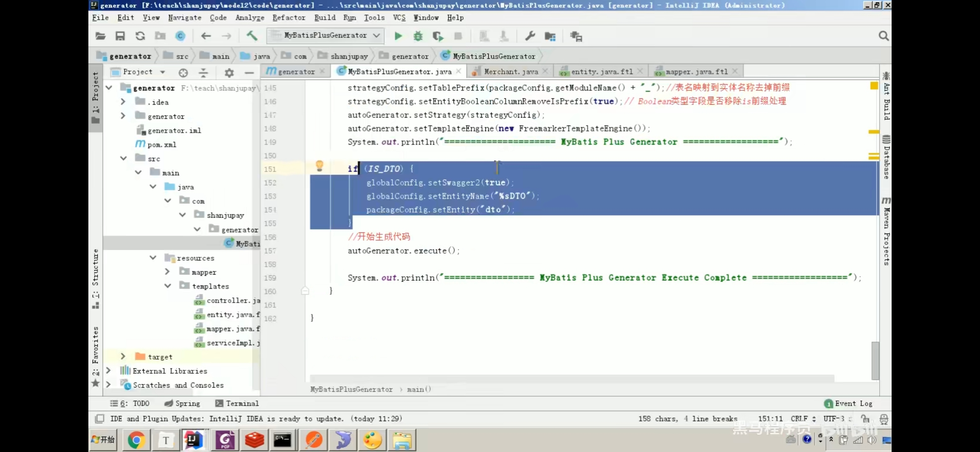Click the Synchronize refresh icon
This screenshot has height=452, width=980.
[x=140, y=36]
